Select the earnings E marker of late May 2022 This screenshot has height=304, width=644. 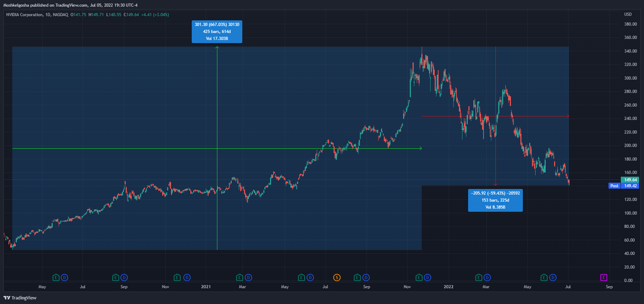[x=544, y=278]
